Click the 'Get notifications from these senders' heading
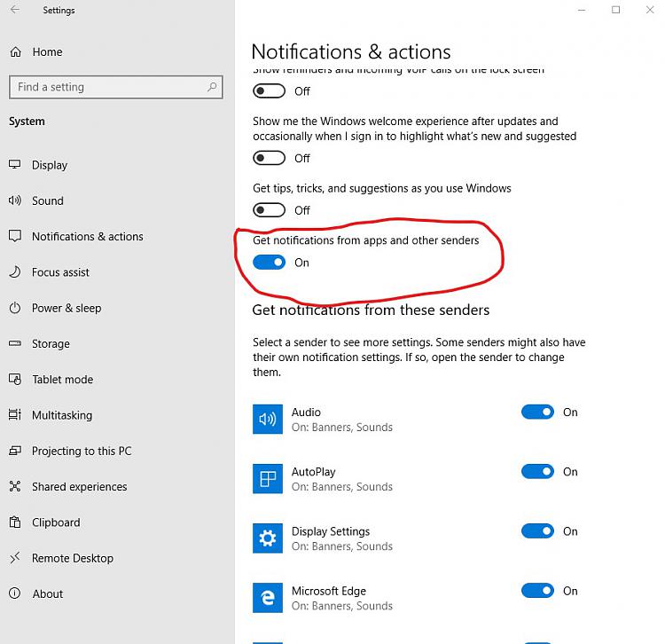Screen dimensions: 665x644 coord(371,310)
